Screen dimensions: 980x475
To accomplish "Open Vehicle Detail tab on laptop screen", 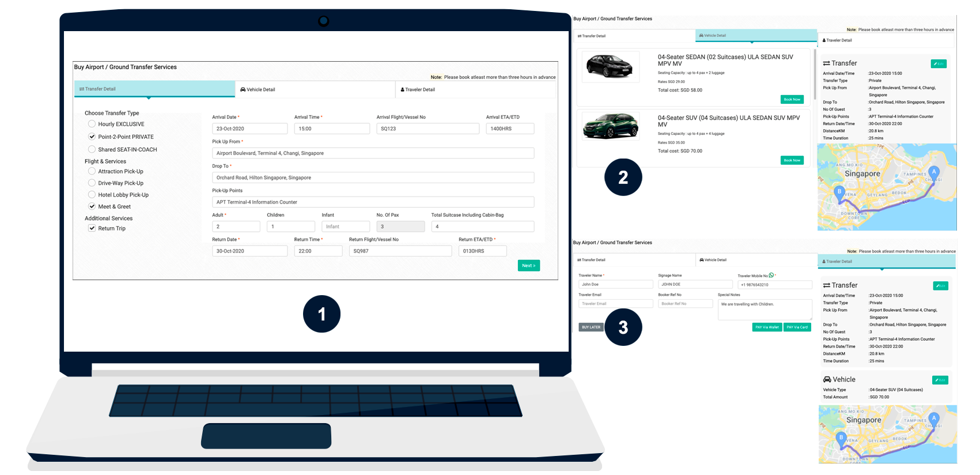I will click(258, 89).
